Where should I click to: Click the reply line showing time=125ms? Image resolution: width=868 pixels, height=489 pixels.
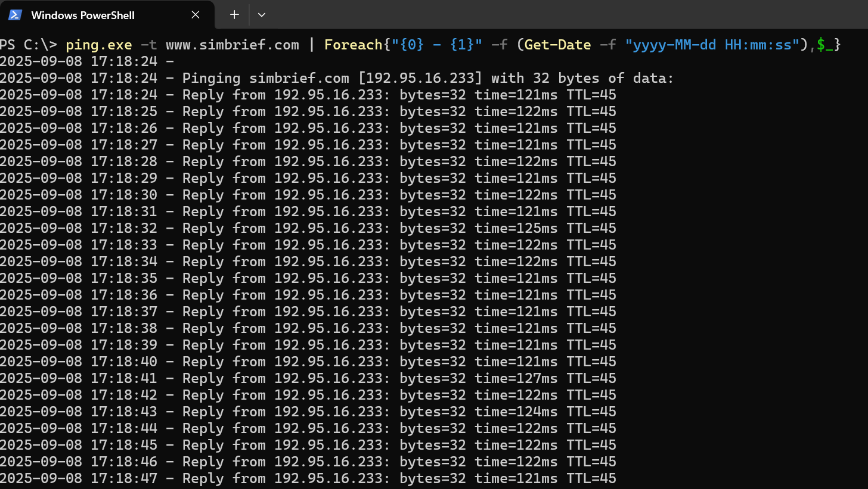pyautogui.click(x=308, y=228)
